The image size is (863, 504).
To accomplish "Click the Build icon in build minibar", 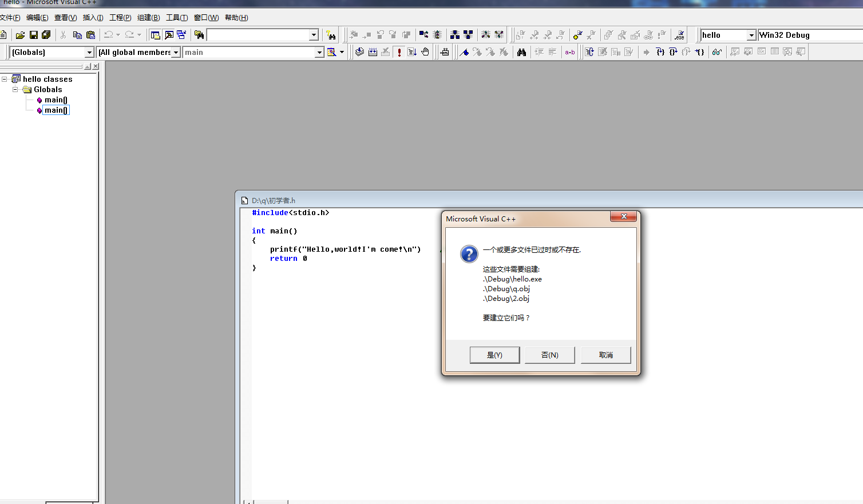I will click(373, 52).
